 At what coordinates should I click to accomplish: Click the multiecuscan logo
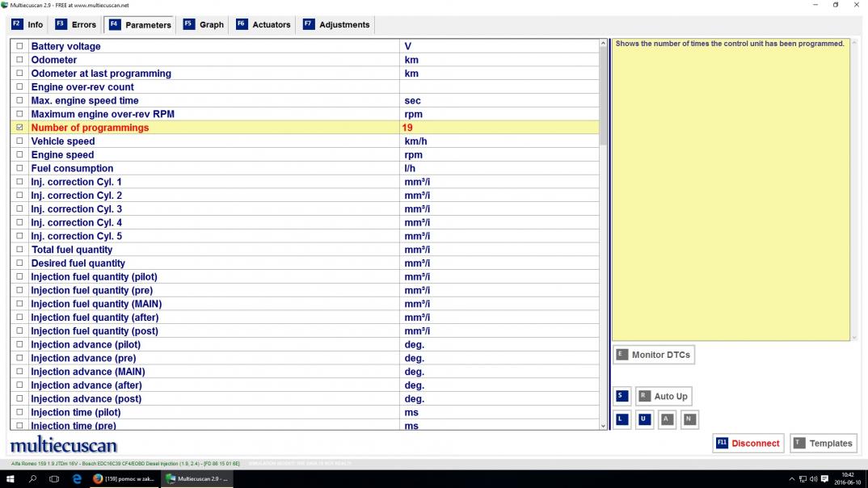coord(64,444)
